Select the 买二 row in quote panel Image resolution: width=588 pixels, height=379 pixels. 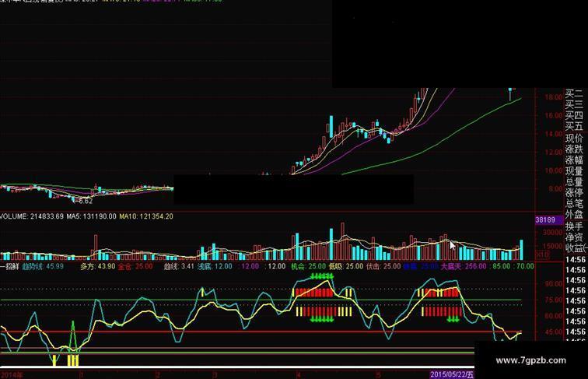point(574,93)
